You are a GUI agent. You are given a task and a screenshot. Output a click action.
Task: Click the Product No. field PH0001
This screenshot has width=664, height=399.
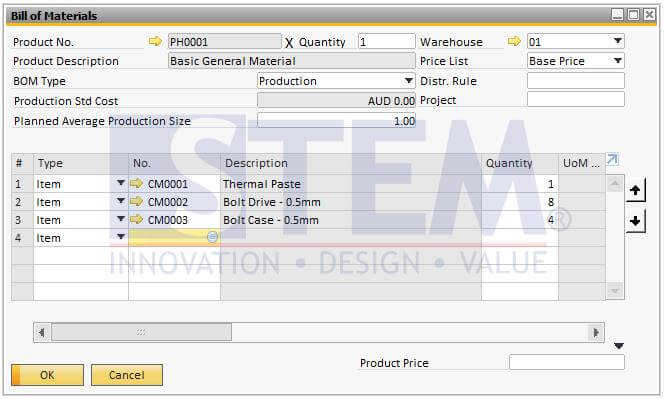224,42
